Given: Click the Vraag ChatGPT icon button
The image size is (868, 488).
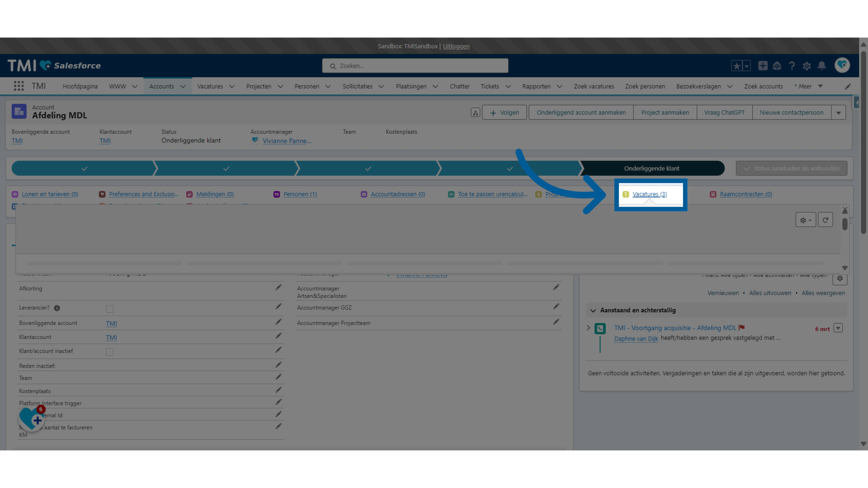Looking at the screenshot, I should pos(723,113).
